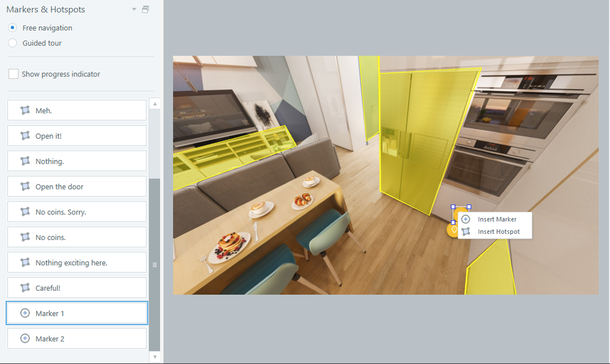
Task: Click the marker icon next to Marker 1
Action: click(25, 313)
